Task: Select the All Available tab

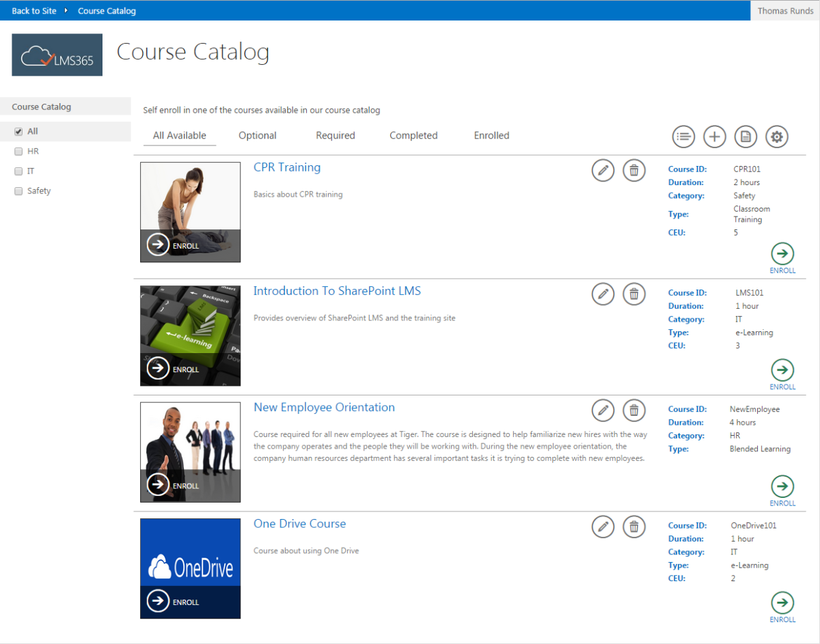Action: [x=180, y=136]
